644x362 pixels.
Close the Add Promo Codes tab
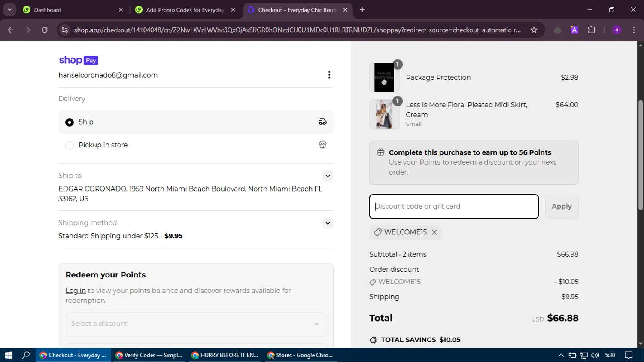[x=233, y=10]
